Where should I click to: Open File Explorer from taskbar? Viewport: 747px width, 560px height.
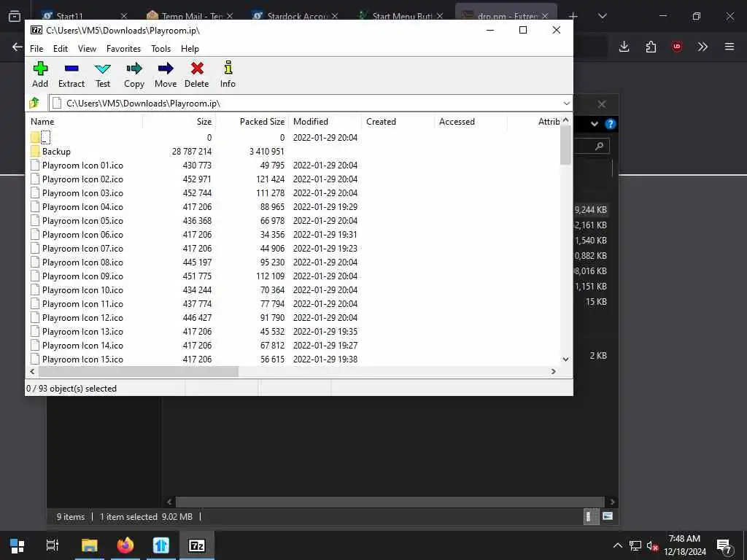[89, 545]
